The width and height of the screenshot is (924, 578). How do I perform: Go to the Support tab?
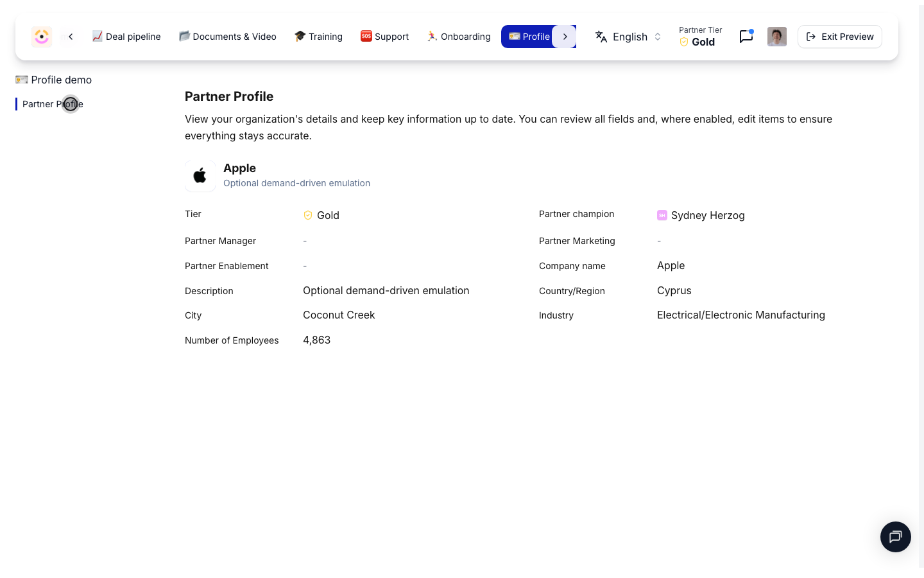pyautogui.click(x=385, y=37)
